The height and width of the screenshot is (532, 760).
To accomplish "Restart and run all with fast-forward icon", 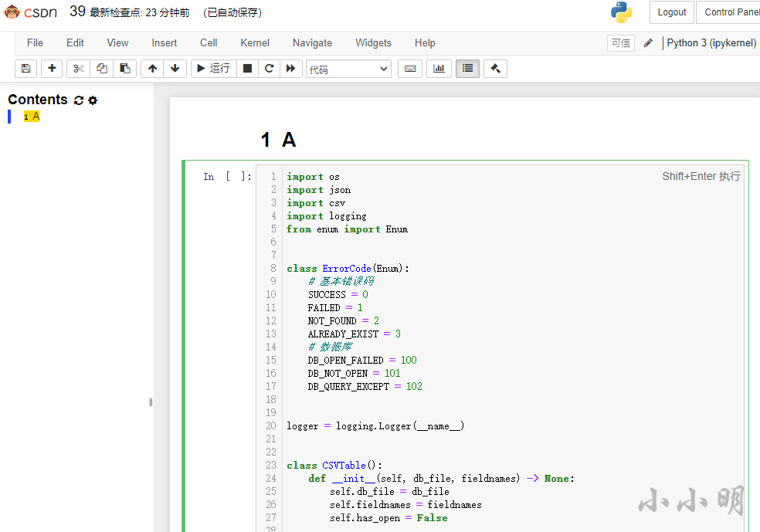I will 291,69.
